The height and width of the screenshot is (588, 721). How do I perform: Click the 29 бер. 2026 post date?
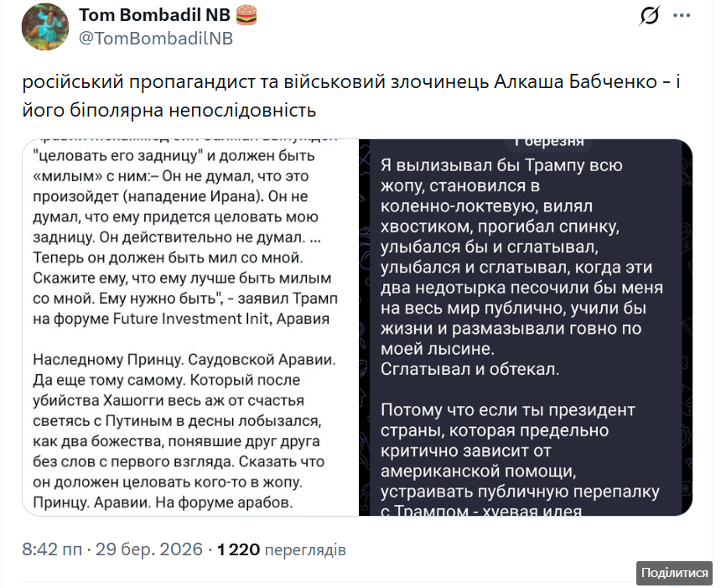149,549
